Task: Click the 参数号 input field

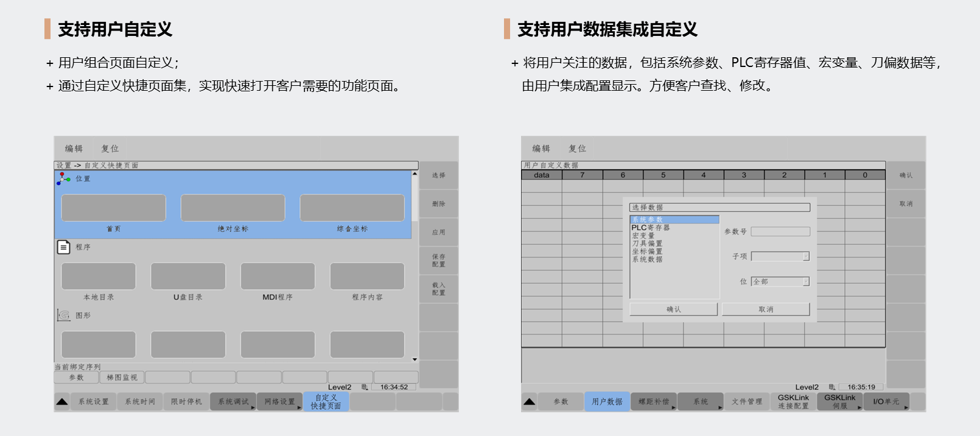Action: pos(780,231)
